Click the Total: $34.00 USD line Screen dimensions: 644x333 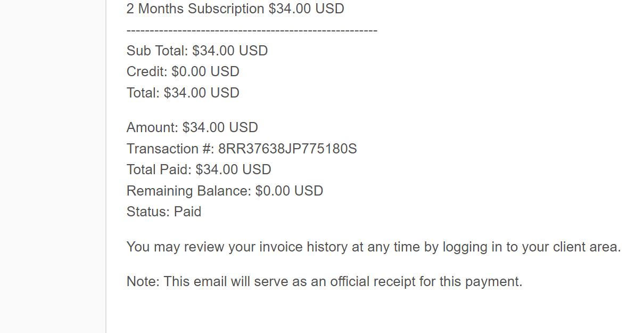click(x=183, y=93)
